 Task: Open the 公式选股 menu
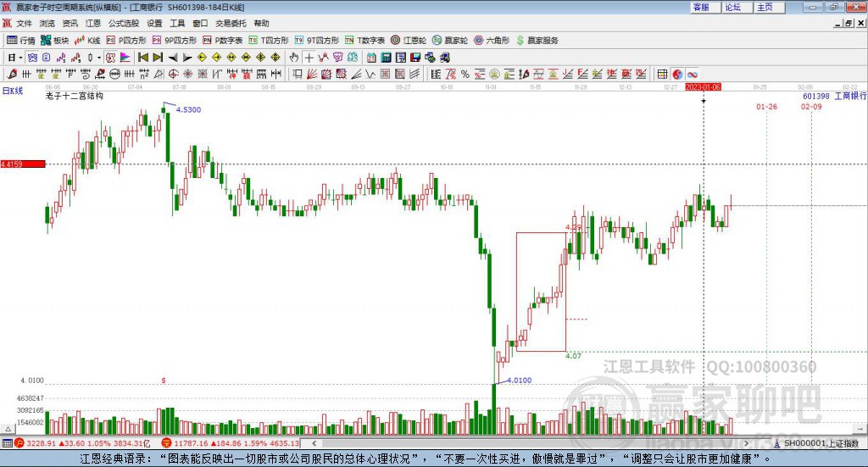coord(124,23)
